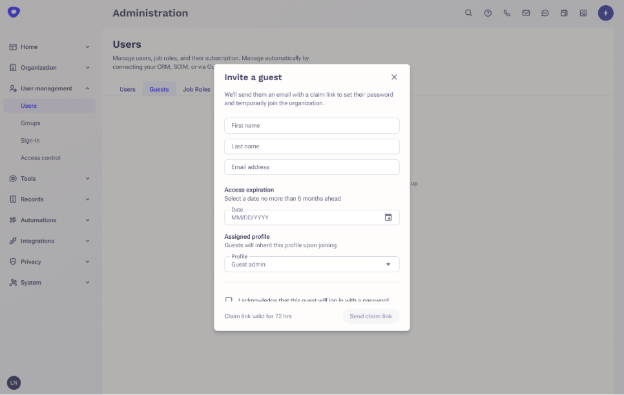Click the Privacy shield icon

coord(13,262)
